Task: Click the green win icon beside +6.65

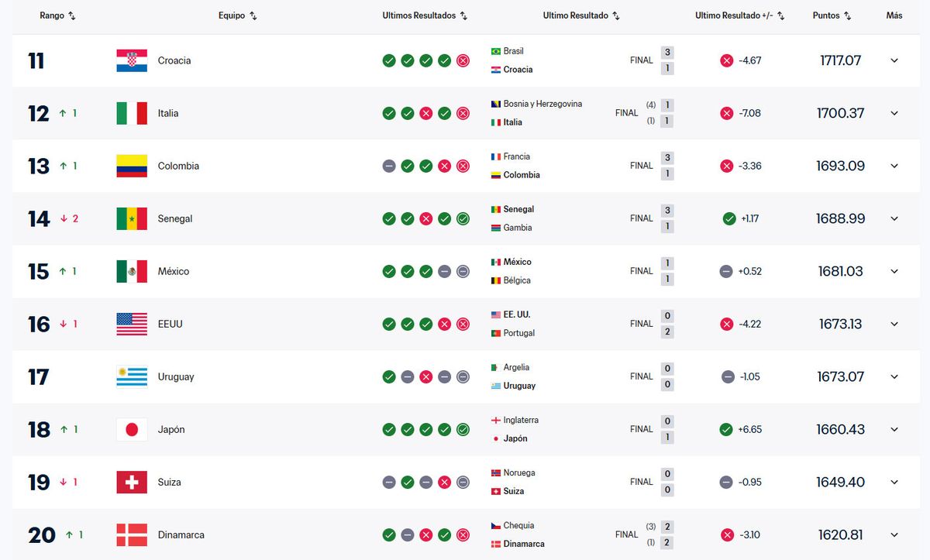Action: [726, 429]
